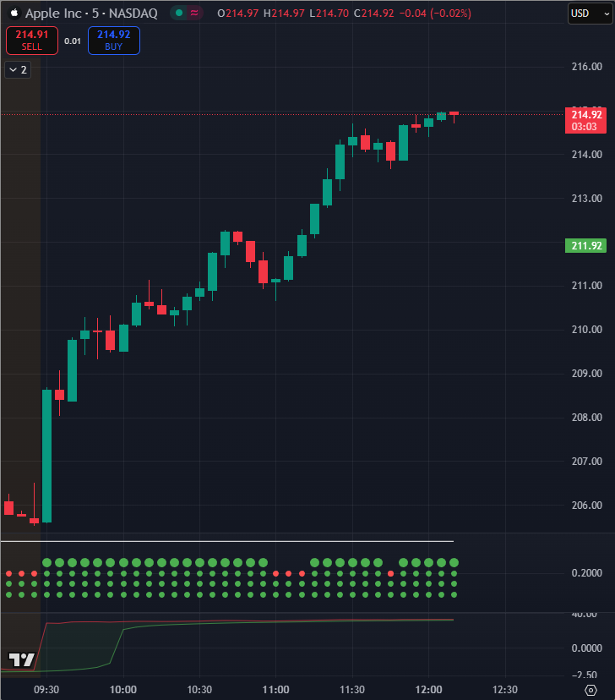Click the green 211.92 price label
The height and width of the screenshot is (700, 615).
pos(585,245)
